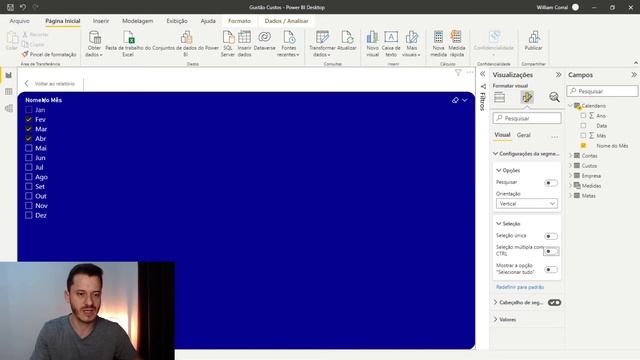Image resolution: width=640 pixels, height=360 pixels.
Task: Click the filter funnel icon above visual
Action: pos(458,73)
